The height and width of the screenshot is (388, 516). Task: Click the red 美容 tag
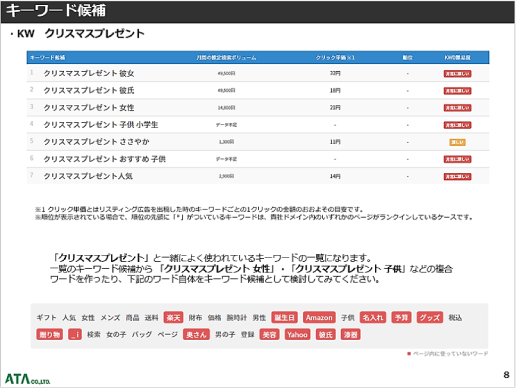tap(269, 335)
